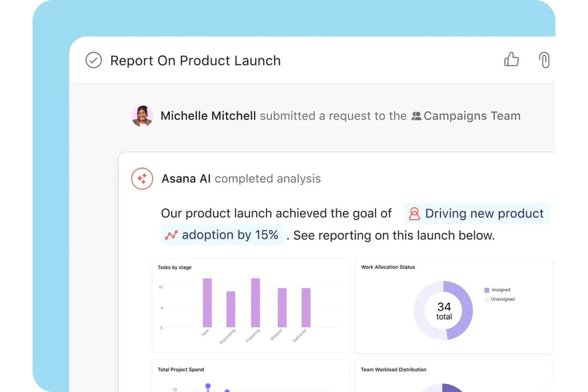Screen dimensions: 588x392
Task: Click the Asana AI sparkle icon
Action: click(x=142, y=179)
